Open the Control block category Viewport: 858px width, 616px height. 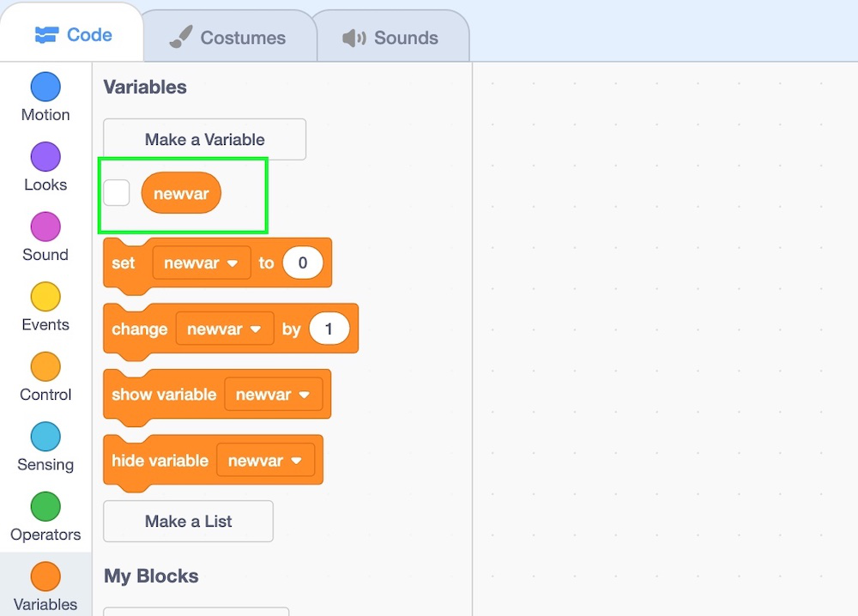[x=45, y=377]
